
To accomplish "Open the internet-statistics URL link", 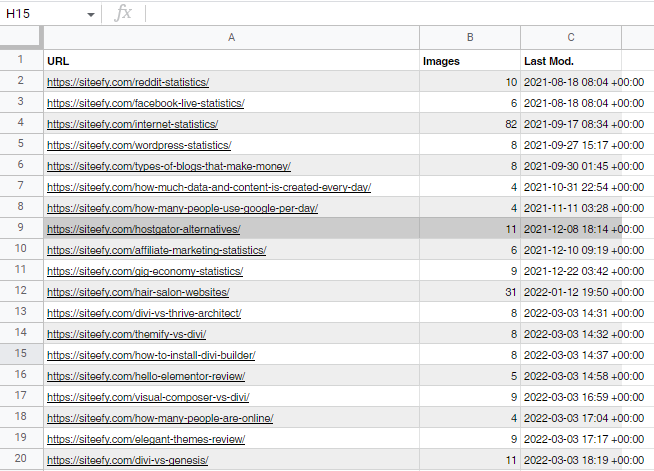I will [132, 124].
